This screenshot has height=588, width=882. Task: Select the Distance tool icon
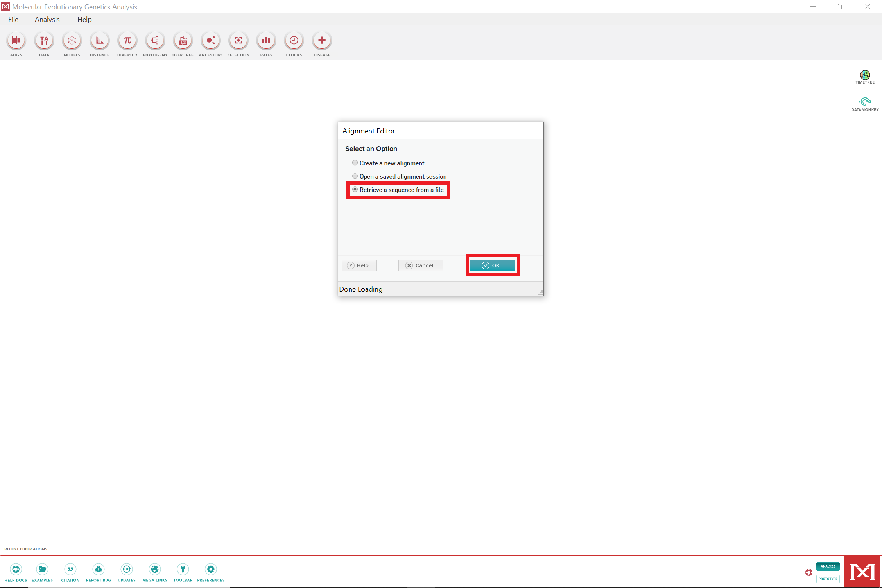pos(100,41)
